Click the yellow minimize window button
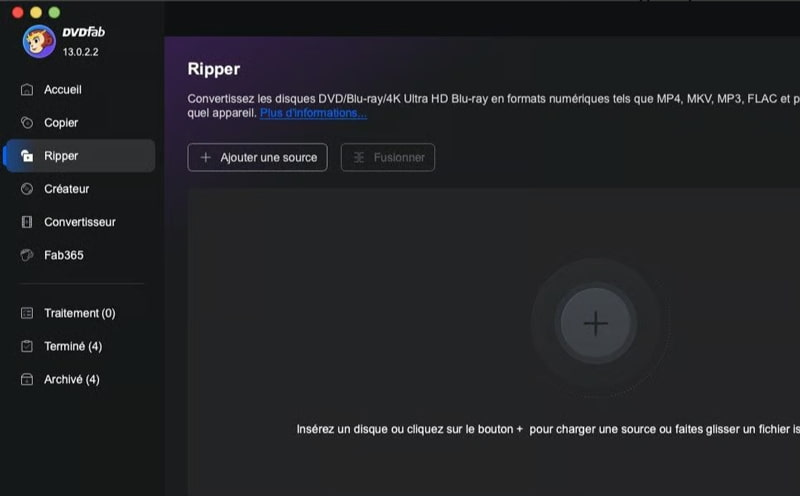Image resolution: width=800 pixels, height=496 pixels. click(36, 12)
